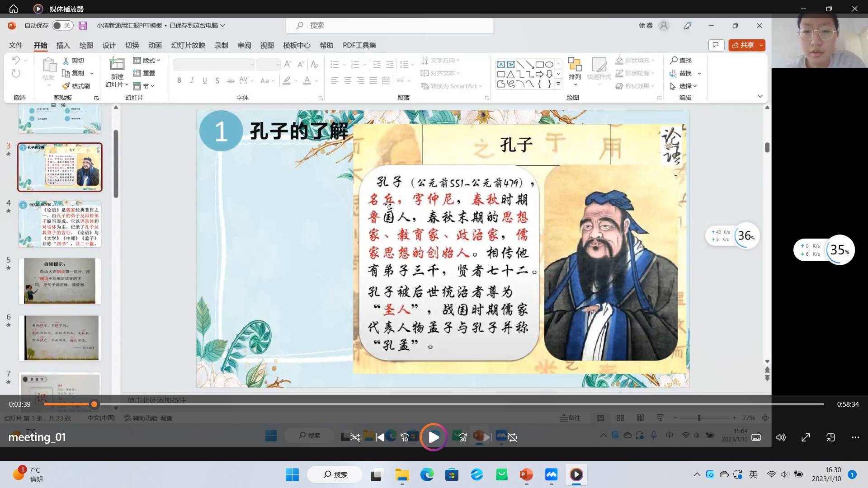Toggle repeat playback in media player
The height and width of the screenshot is (488, 868).
click(512, 437)
